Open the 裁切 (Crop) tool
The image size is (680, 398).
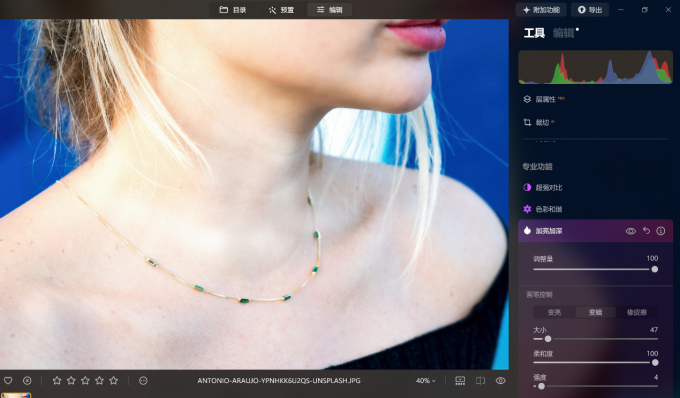[539, 122]
